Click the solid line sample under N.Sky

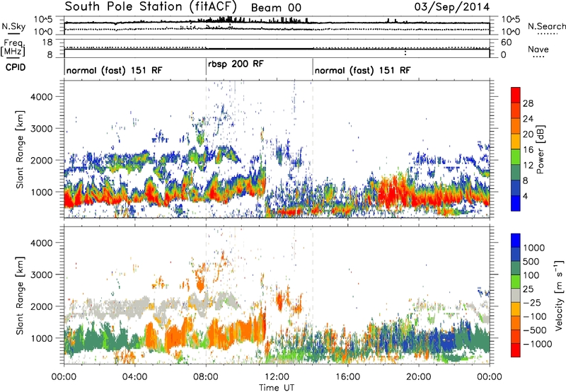(x=14, y=33)
